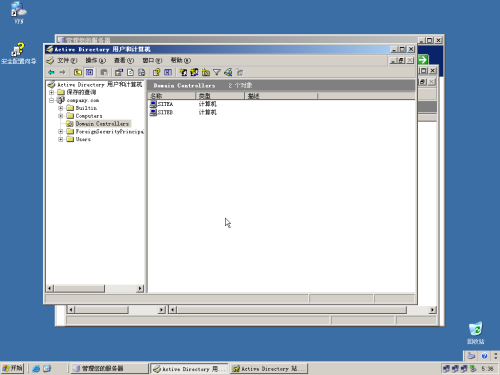Image resolution: width=500 pixels, height=375 pixels.
Task: Click the tree pane horizontal scrollbar thumb
Action: 79,288
